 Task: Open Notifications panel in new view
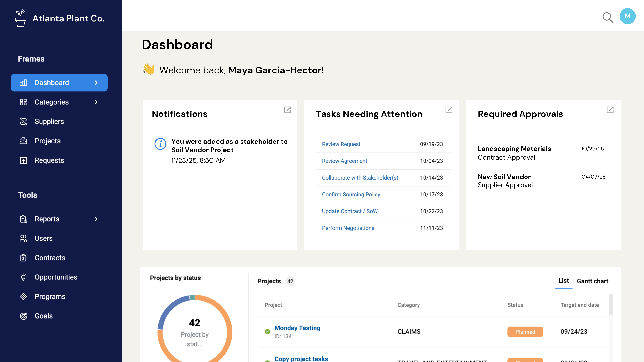tap(288, 110)
